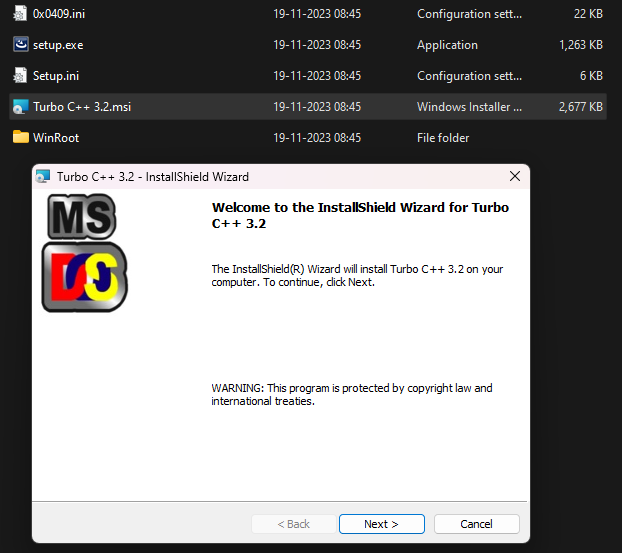Image resolution: width=622 pixels, height=553 pixels.
Task: Select the file name Setup.ini
Action: [x=56, y=76]
